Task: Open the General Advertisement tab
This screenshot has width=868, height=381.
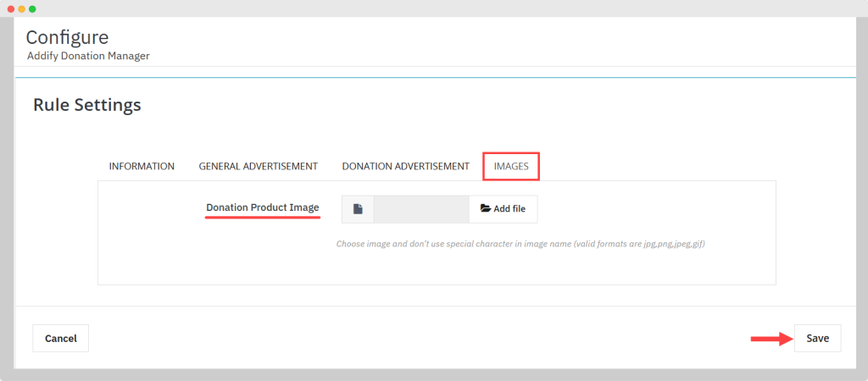Action: click(x=258, y=166)
